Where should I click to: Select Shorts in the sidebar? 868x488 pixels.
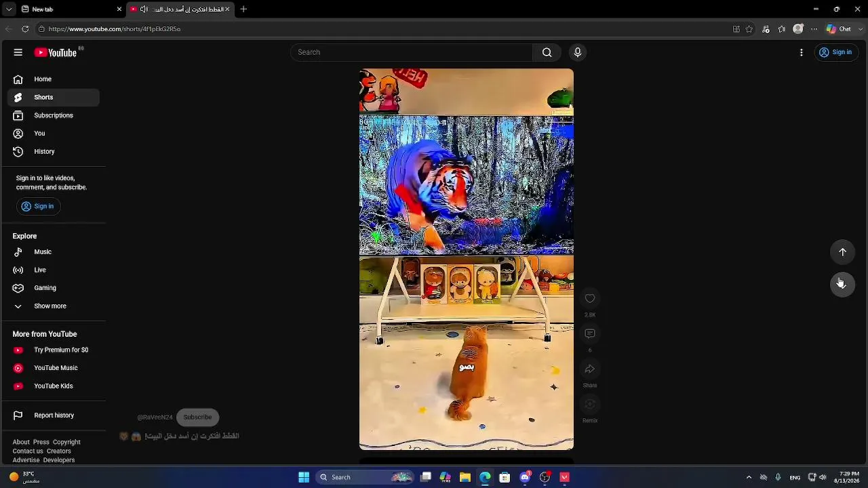[x=54, y=98]
